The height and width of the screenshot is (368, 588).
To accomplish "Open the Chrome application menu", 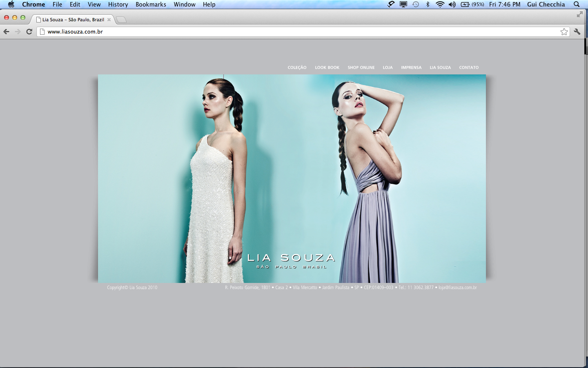I will 33,4.
